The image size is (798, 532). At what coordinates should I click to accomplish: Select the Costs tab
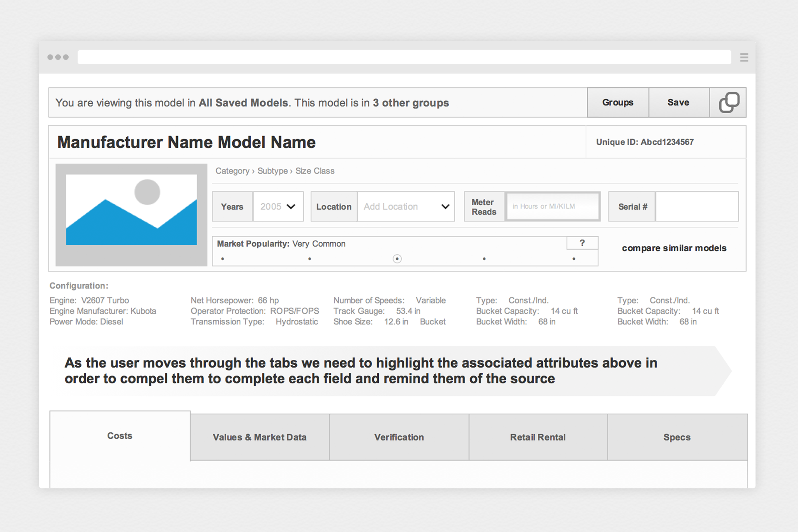120,436
